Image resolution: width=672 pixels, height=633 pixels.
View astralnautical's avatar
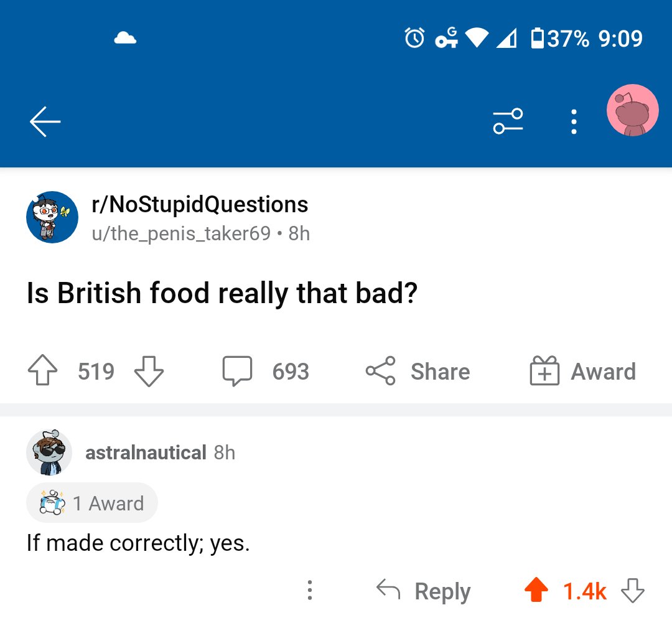(x=49, y=452)
